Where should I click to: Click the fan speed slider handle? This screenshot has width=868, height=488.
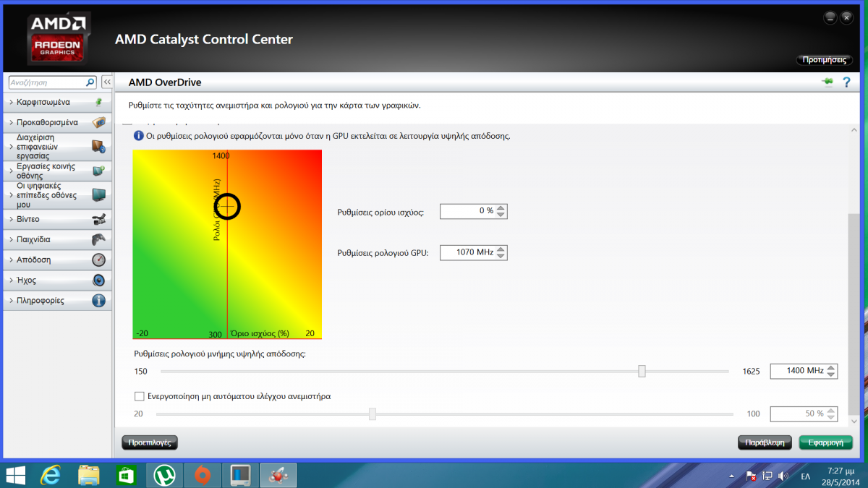pos(373,414)
